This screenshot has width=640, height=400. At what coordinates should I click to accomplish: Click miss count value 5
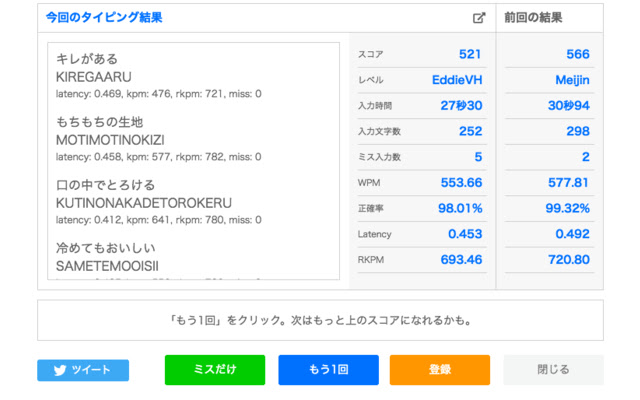(x=478, y=157)
